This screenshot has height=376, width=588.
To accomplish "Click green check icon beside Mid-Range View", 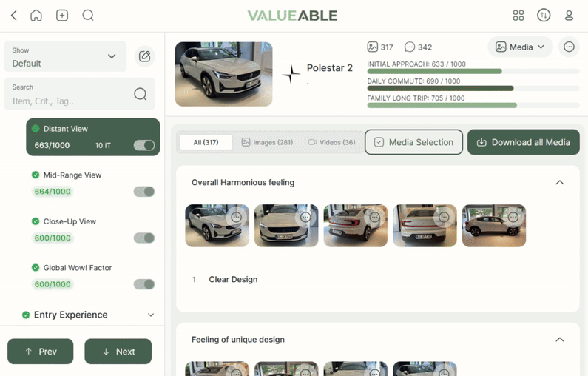I will click(36, 175).
